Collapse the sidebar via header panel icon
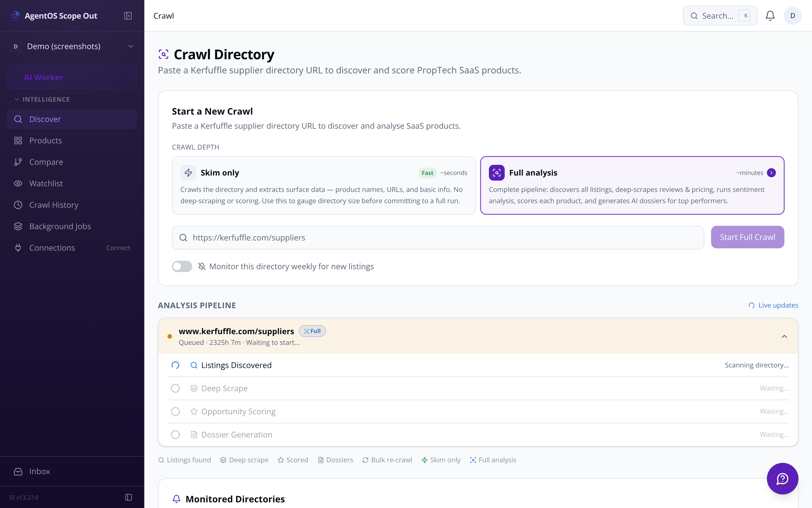The width and height of the screenshot is (812, 508). click(128, 16)
